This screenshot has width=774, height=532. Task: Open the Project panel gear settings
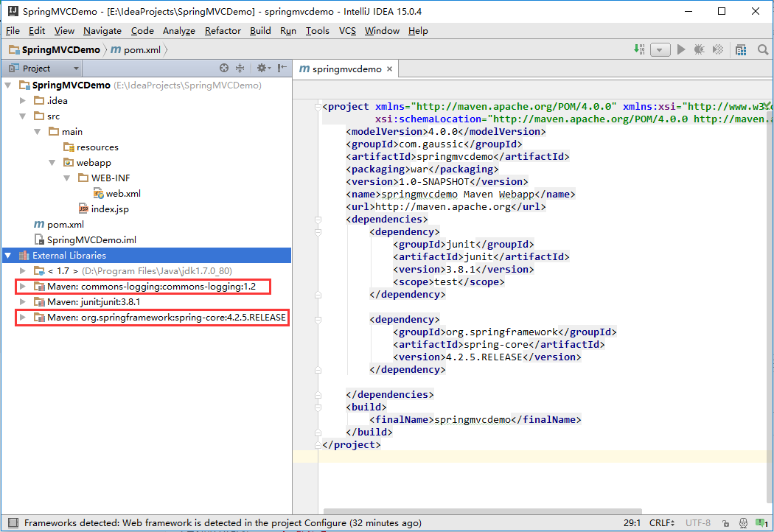262,68
